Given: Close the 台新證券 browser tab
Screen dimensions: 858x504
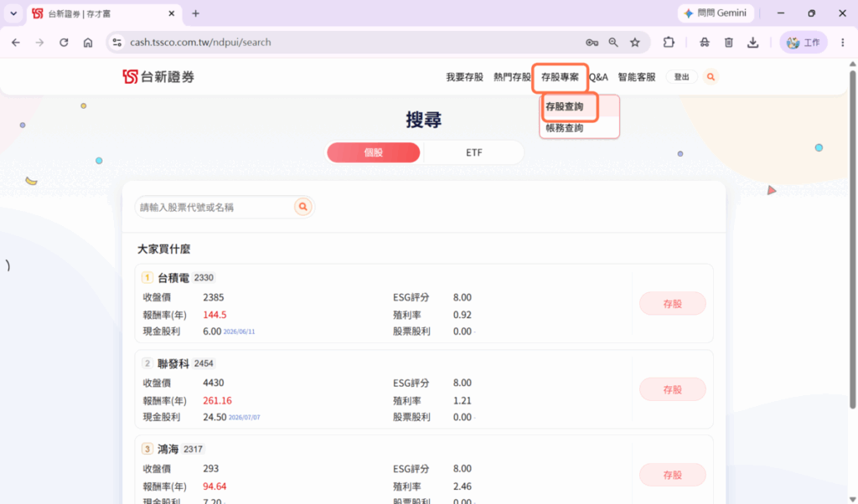Looking at the screenshot, I should pyautogui.click(x=171, y=13).
